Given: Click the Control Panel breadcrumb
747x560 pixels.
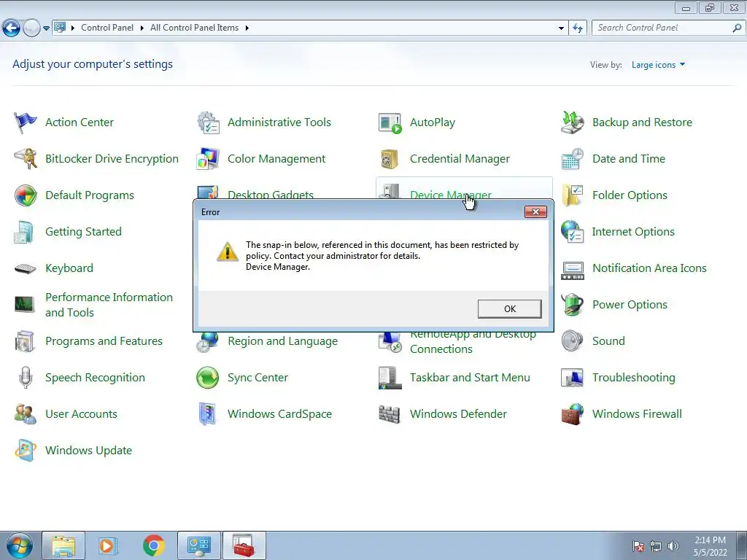Looking at the screenshot, I should coord(107,28).
